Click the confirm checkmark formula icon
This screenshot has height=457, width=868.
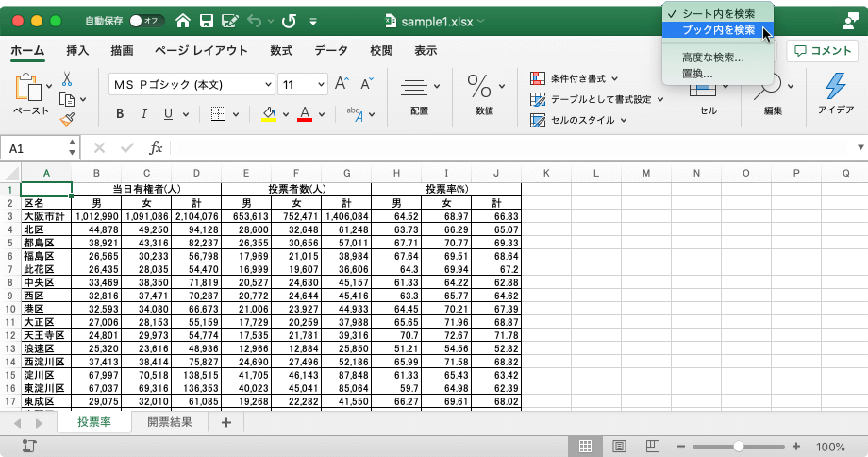click(127, 148)
